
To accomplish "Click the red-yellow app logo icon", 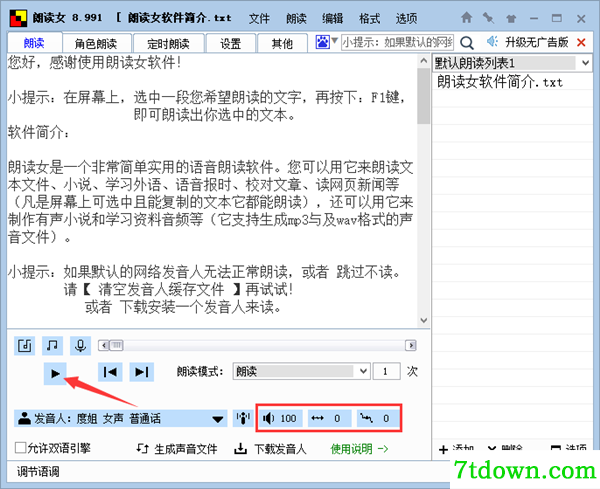I will pyautogui.click(x=19, y=18).
